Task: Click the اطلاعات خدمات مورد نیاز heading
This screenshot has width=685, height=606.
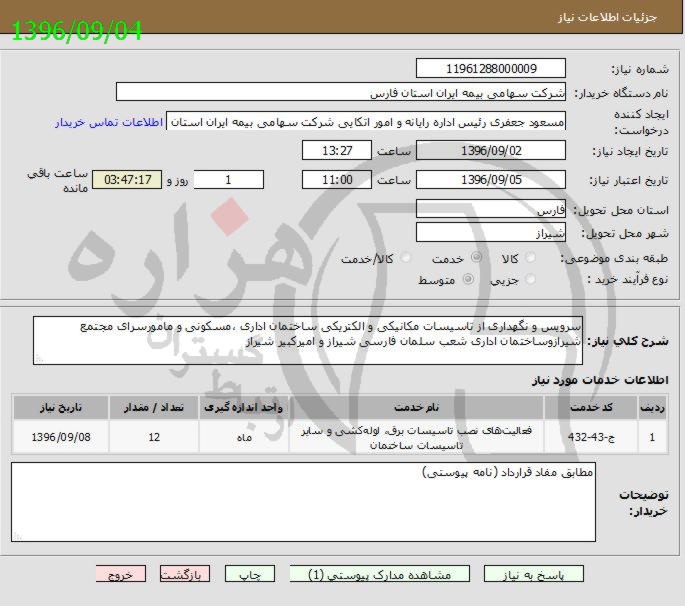Action: coord(600,380)
